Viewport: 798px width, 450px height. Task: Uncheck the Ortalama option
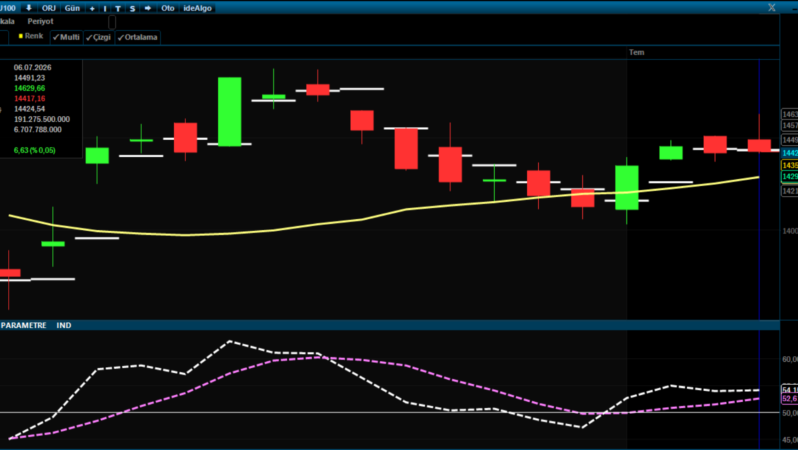[x=138, y=37]
